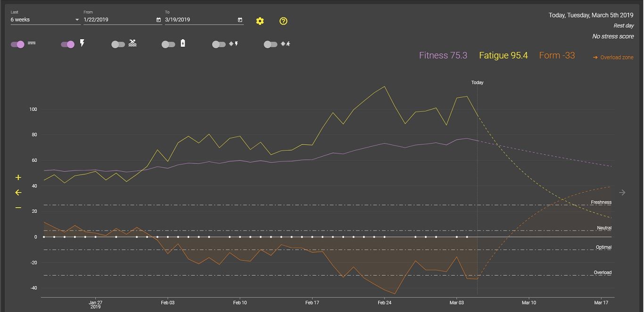
Task: Click the Fatigue 95.4 label
Action: pyautogui.click(x=503, y=56)
